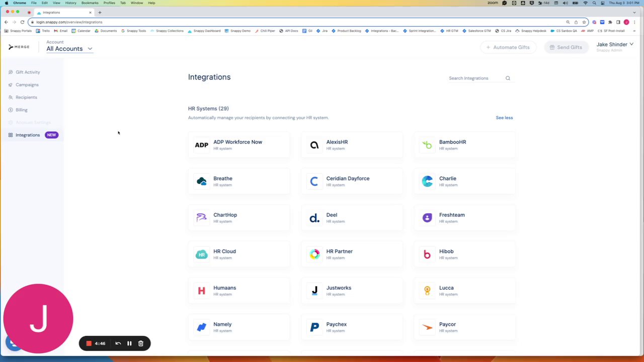Screen dimensions: 644x362
Task: Open the Charlie integration icon
Action: (427, 182)
